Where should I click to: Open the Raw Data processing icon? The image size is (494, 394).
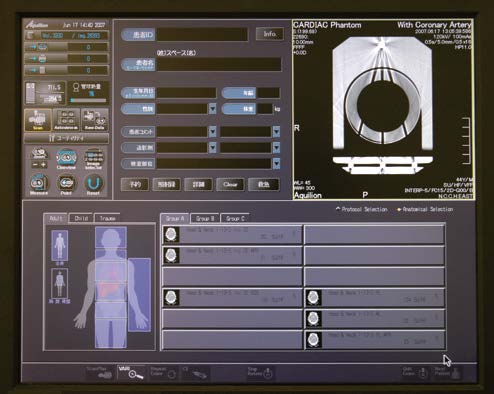[95, 120]
